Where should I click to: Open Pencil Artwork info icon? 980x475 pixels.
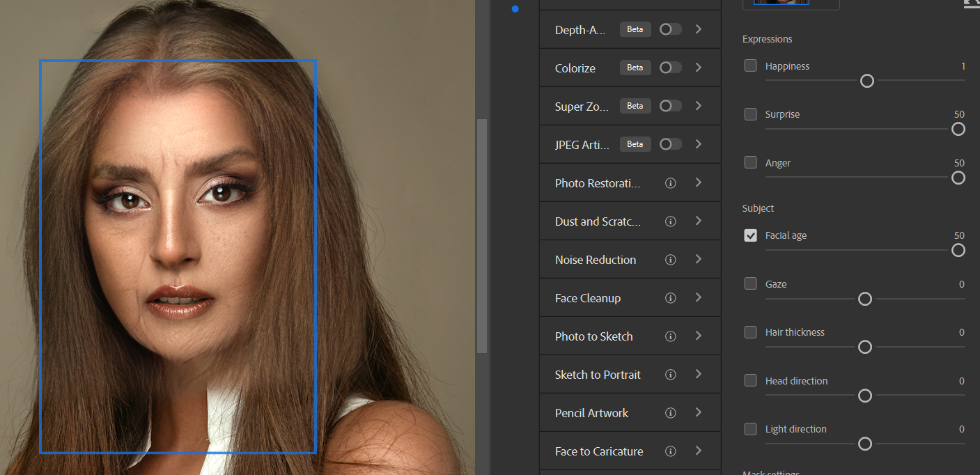click(x=671, y=413)
